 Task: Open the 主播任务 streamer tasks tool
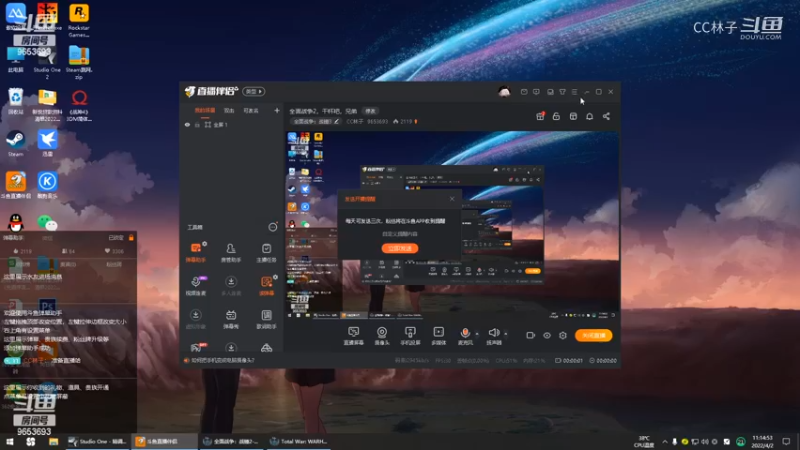[266, 253]
